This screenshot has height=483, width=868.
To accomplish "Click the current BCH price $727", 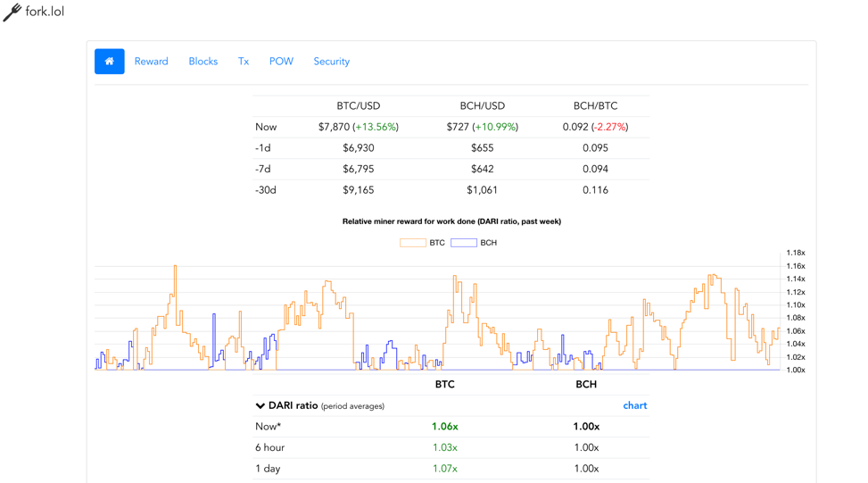I will pos(458,127).
